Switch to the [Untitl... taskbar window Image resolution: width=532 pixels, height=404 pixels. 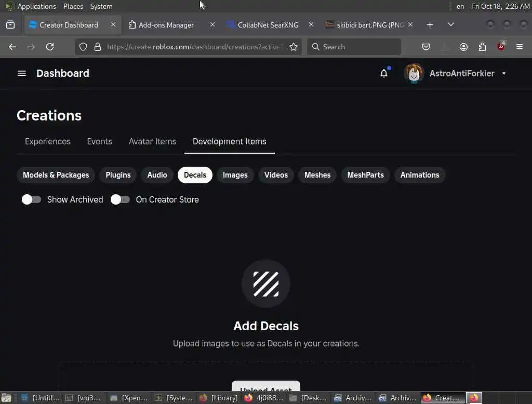[40, 398]
